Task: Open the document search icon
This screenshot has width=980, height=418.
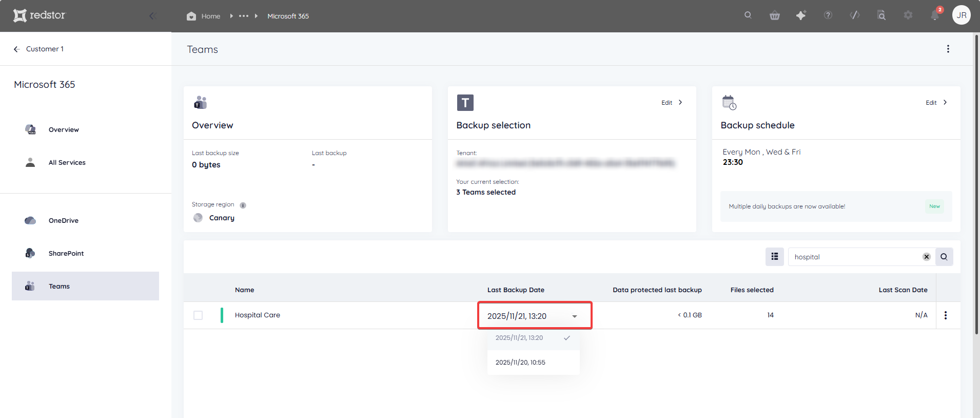Action: pos(881,15)
